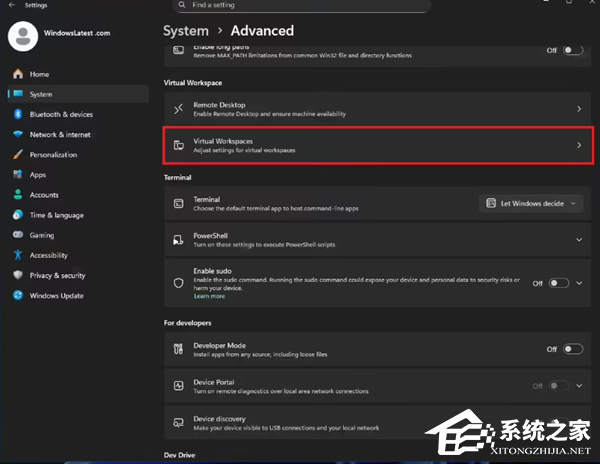The image size is (600, 464).
Task: Click the Advanced page heading
Action: click(262, 31)
